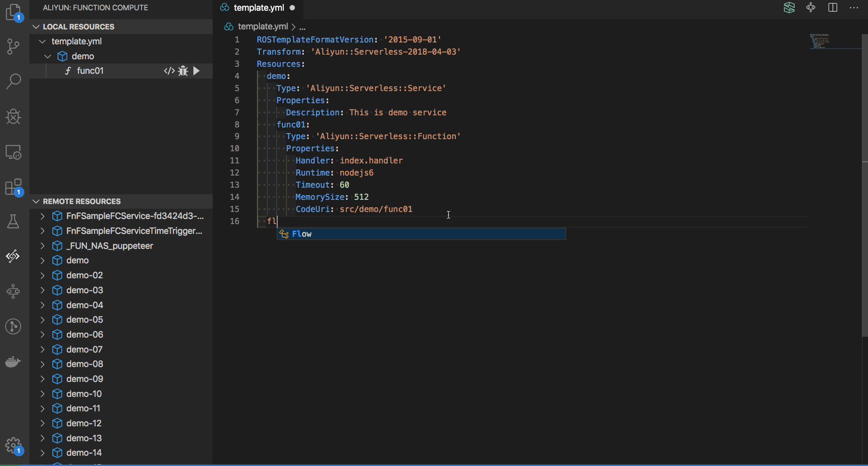This screenshot has height=466, width=868.
Task: Select the _FUN_NAS_puppeteer remote service
Action: pos(109,246)
